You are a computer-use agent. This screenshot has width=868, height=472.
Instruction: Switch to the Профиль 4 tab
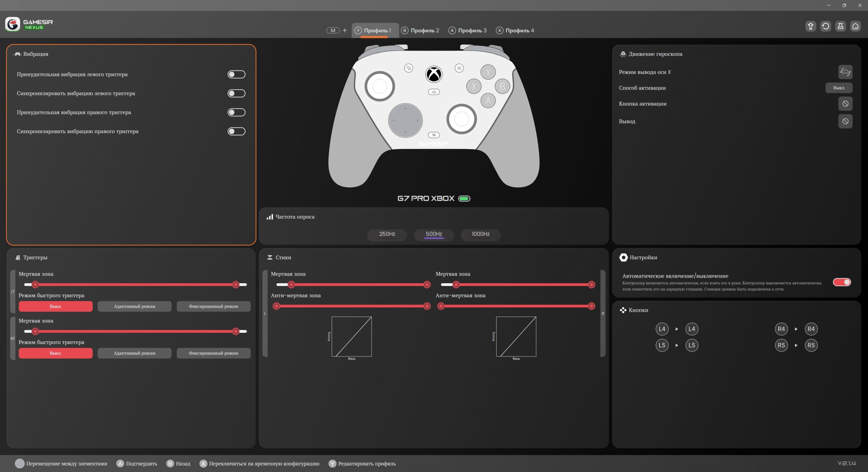click(515, 31)
